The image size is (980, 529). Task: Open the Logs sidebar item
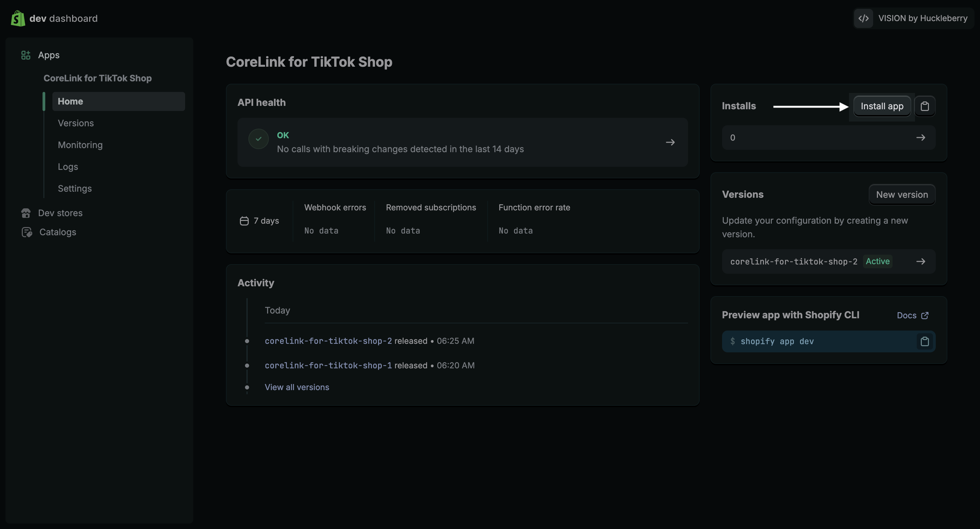point(68,167)
